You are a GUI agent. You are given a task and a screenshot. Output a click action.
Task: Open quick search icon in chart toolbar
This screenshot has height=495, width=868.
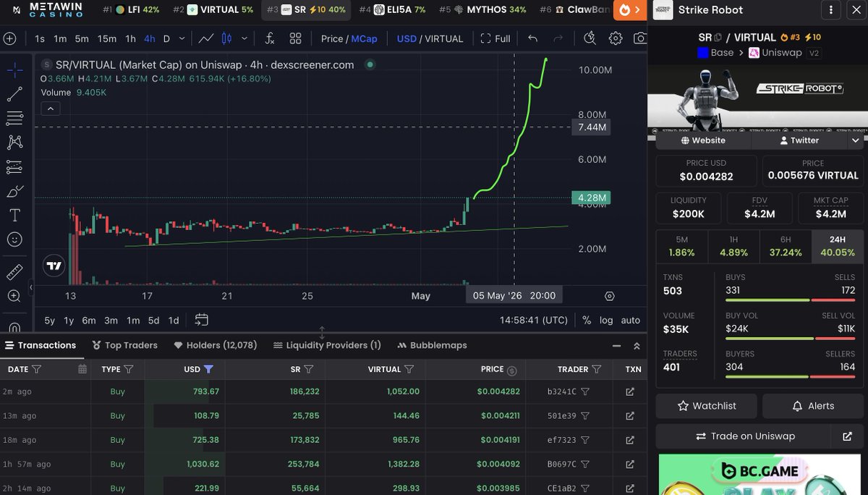tap(590, 38)
